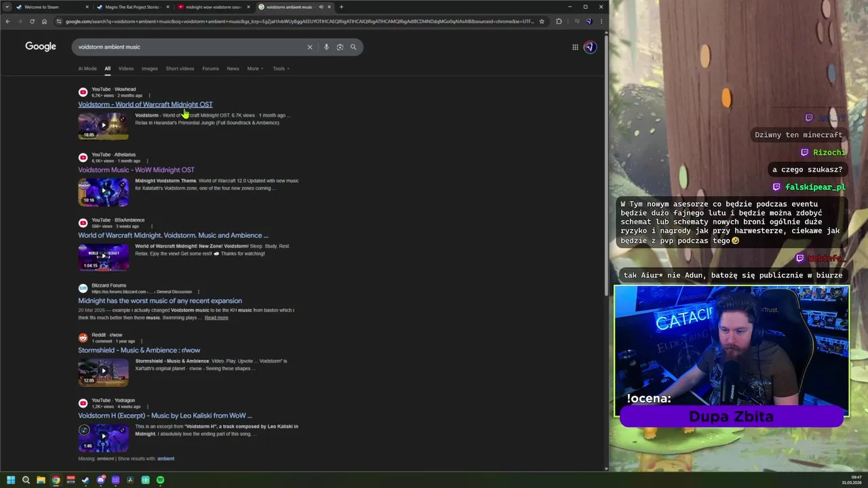Open taskbar Search

pyautogui.click(x=26, y=480)
